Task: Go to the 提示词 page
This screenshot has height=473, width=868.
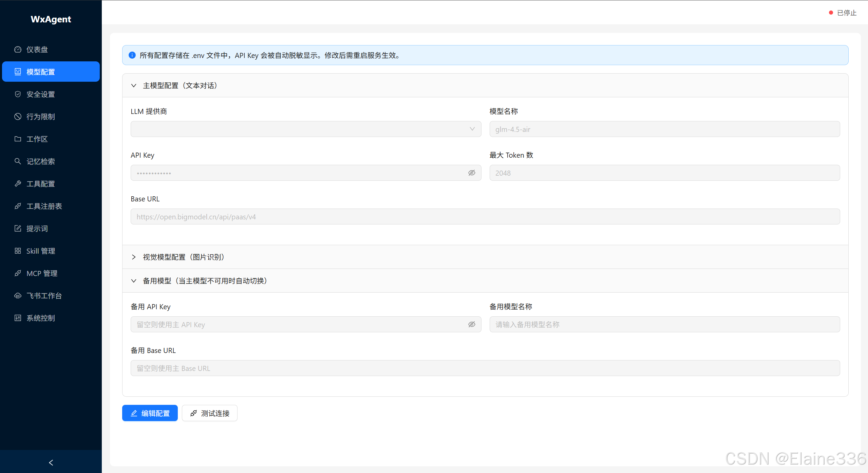Action: click(x=51, y=229)
